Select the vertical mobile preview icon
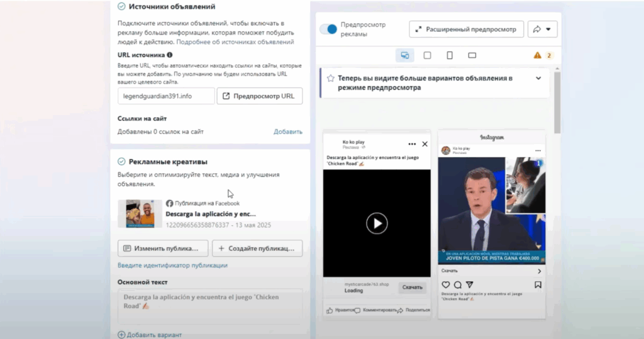This screenshot has width=644, height=339. tap(450, 55)
